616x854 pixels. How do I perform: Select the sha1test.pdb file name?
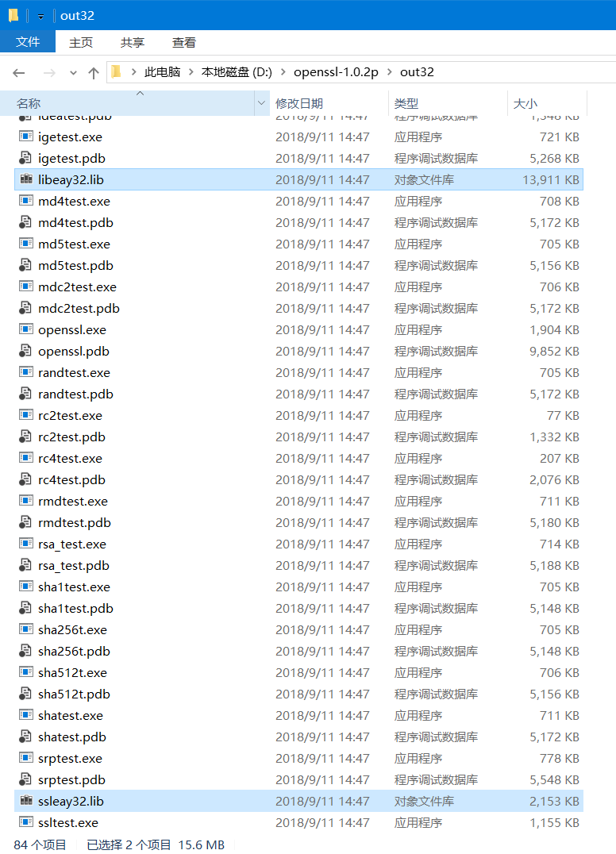pyautogui.click(x=75, y=609)
